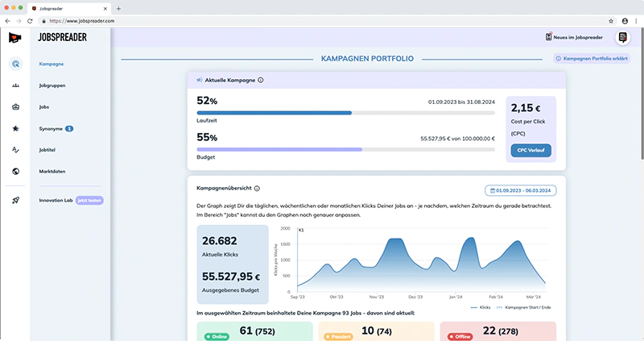Open the Jobgruppen sidebar icon
This screenshot has width=644, height=341.
coord(15,85)
